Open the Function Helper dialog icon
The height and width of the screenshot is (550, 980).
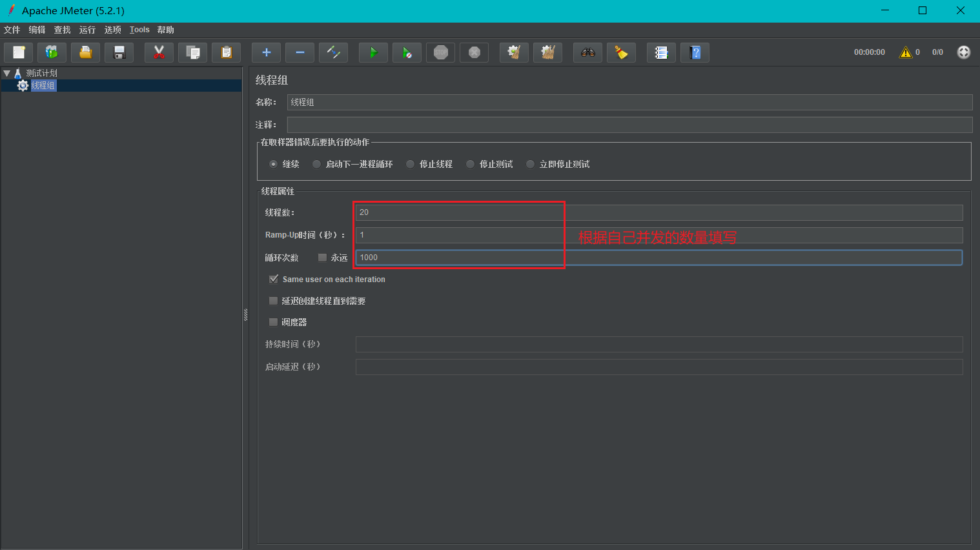pyautogui.click(x=661, y=52)
